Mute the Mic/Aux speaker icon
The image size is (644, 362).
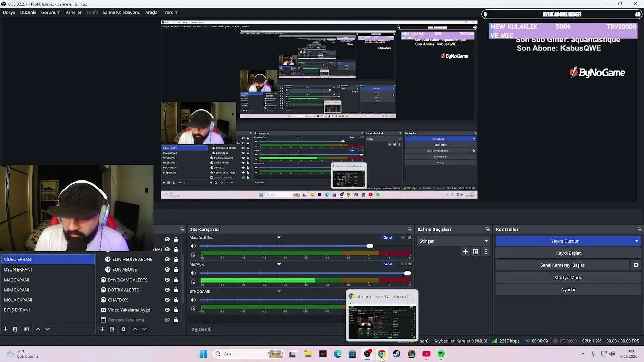(193, 273)
